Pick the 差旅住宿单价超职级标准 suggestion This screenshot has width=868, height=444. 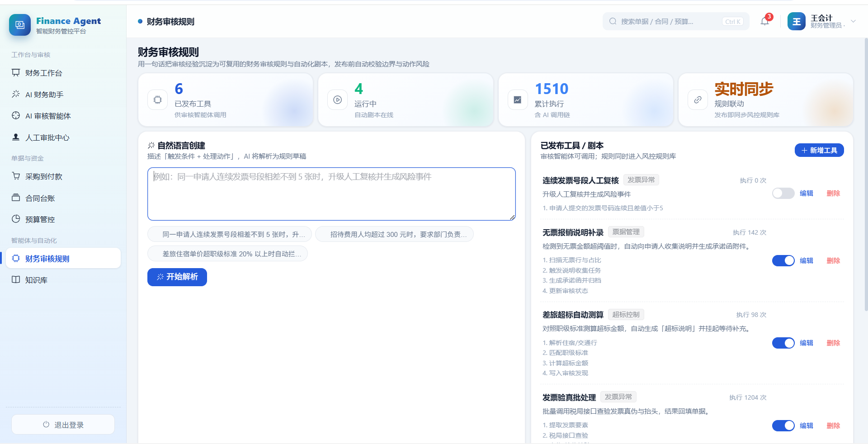click(227, 254)
